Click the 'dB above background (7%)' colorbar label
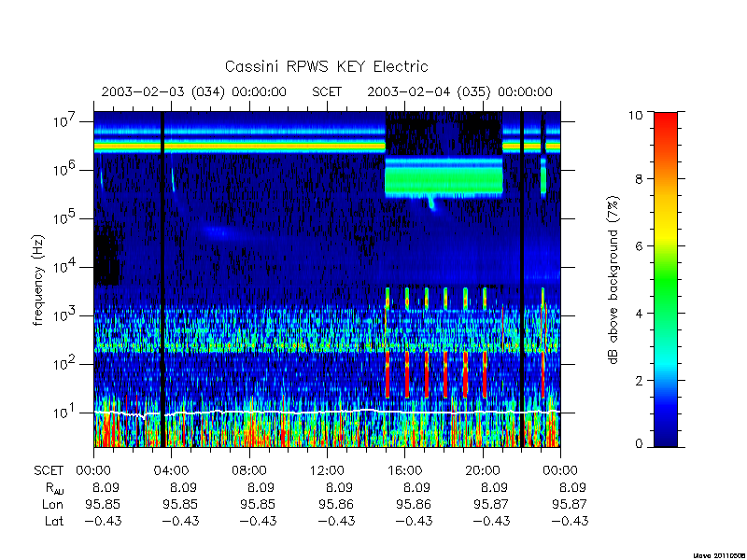Image resolution: width=747 pixels, height=560 pixels. [613, 280]
